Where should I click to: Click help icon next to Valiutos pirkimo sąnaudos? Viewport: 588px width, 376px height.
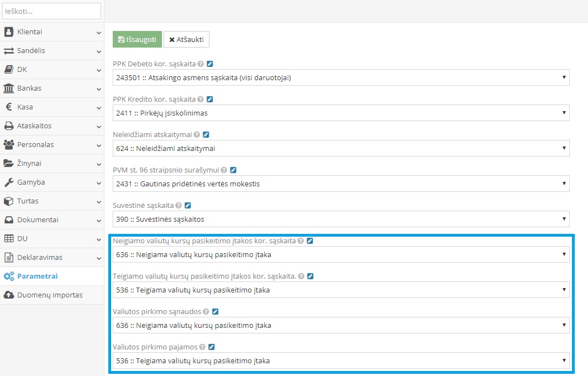(x=206, y=312)
